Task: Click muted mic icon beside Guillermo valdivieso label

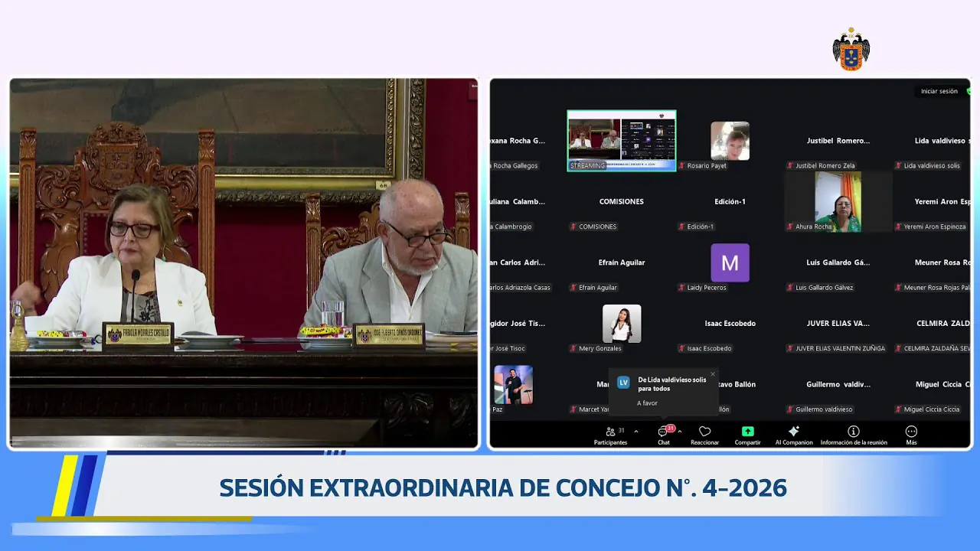Action: [790, 409]
